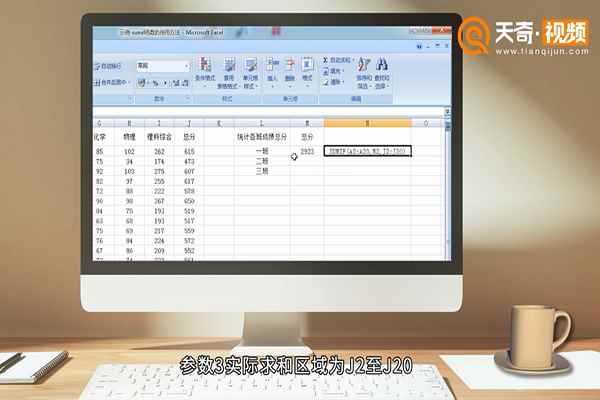Apply the comma style icon
Screen dimensions: 600x400
pyautogui.click(x=165, y=83)
